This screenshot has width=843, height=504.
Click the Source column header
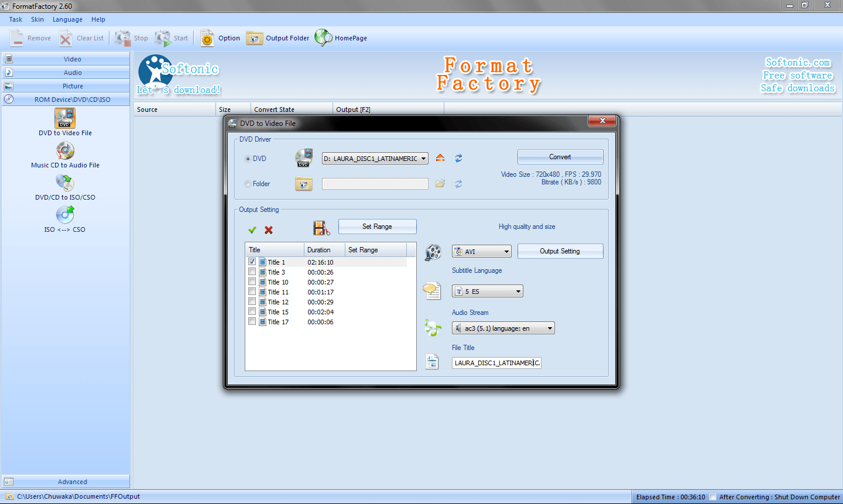point(174,109)
